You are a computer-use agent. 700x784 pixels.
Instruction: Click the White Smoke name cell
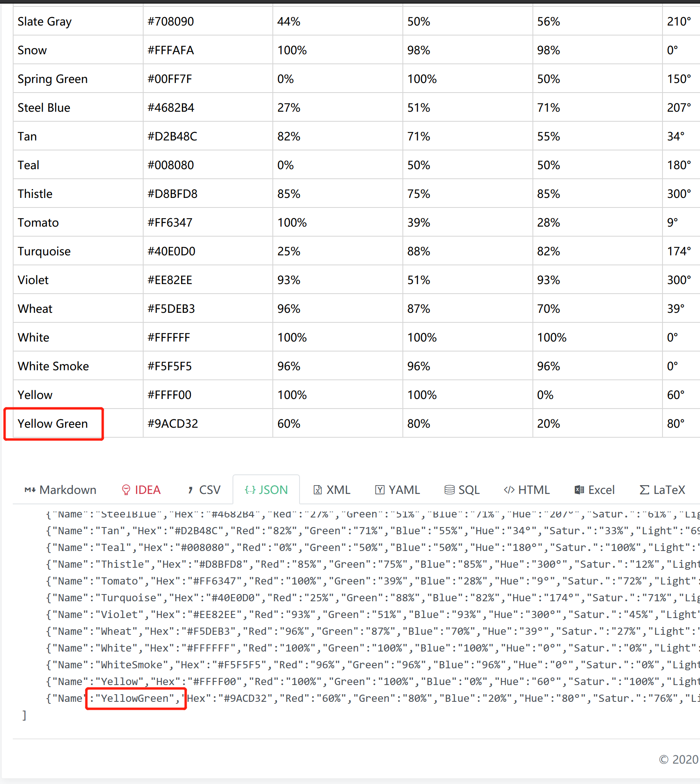pyautogui.click(x=53, y=366)
